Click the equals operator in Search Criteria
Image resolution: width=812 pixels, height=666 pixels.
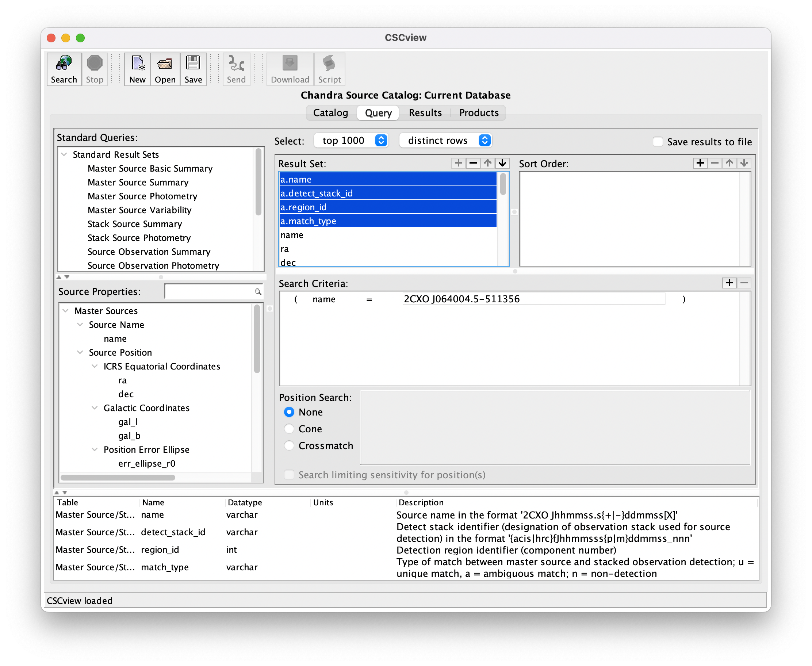(x=369, y=299)
